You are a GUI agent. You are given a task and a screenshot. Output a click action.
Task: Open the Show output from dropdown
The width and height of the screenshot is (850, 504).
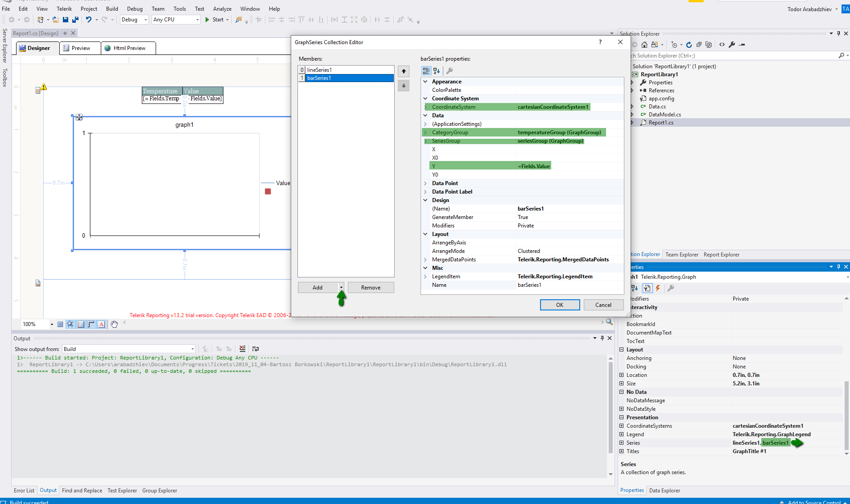[192, 349]
